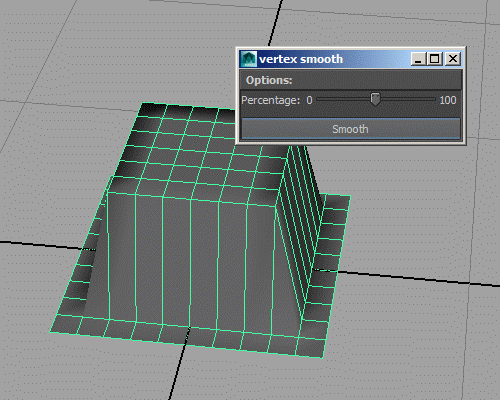
Task: Click the front-left corner of the base plane
Action: pos(52,331)
